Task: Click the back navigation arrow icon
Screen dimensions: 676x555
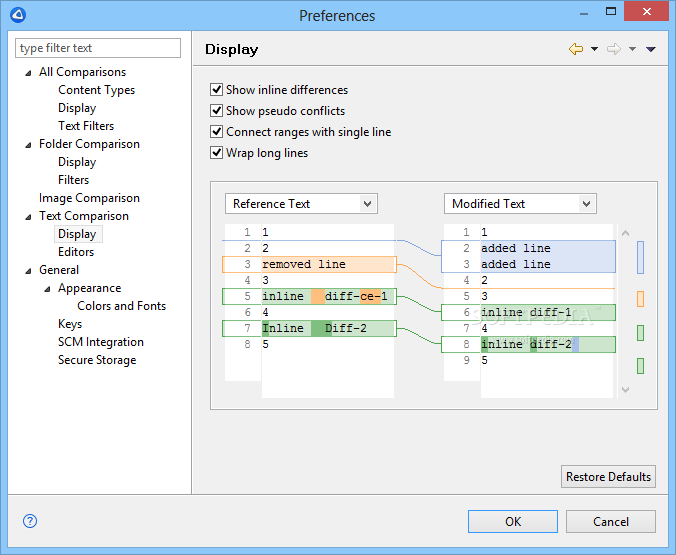Action: click(576, 49)
